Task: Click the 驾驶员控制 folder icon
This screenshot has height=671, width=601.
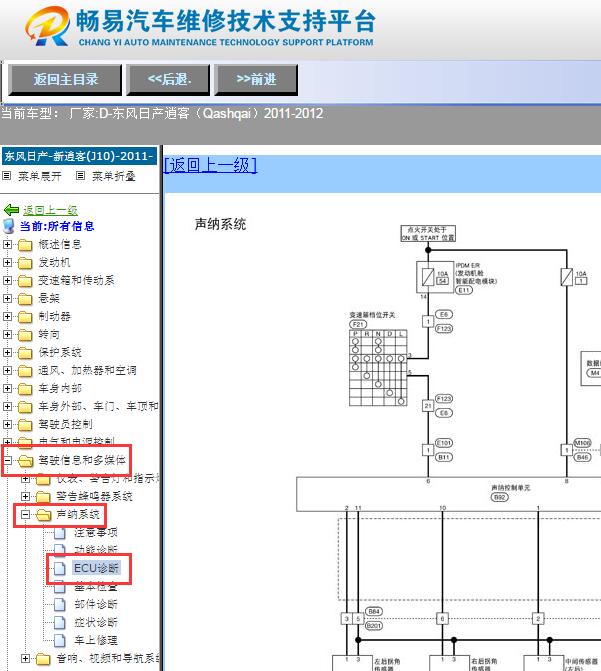Action: point(25,425)
